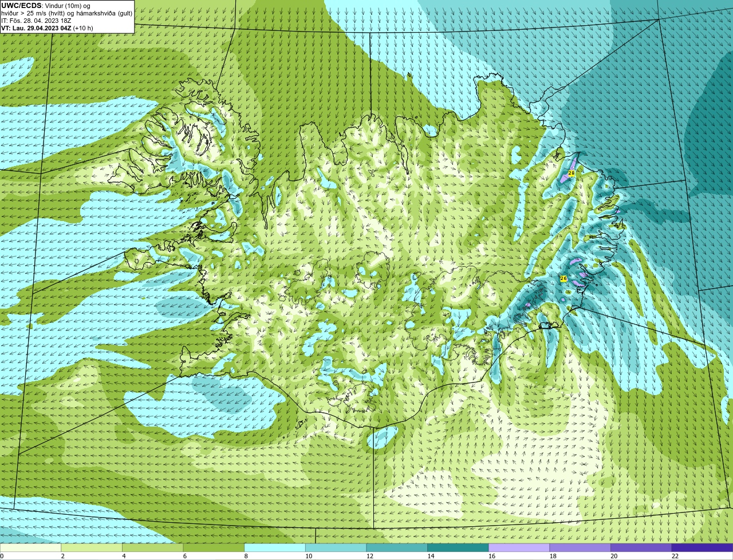
Task: Pick the dark indigo swatch above 22
Action: coord(702,547)
